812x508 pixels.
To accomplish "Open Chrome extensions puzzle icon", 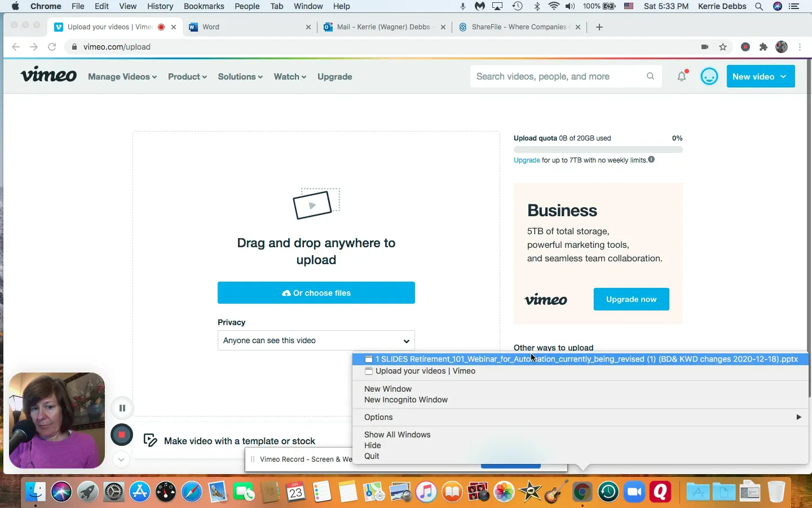I will click(764, 47).
